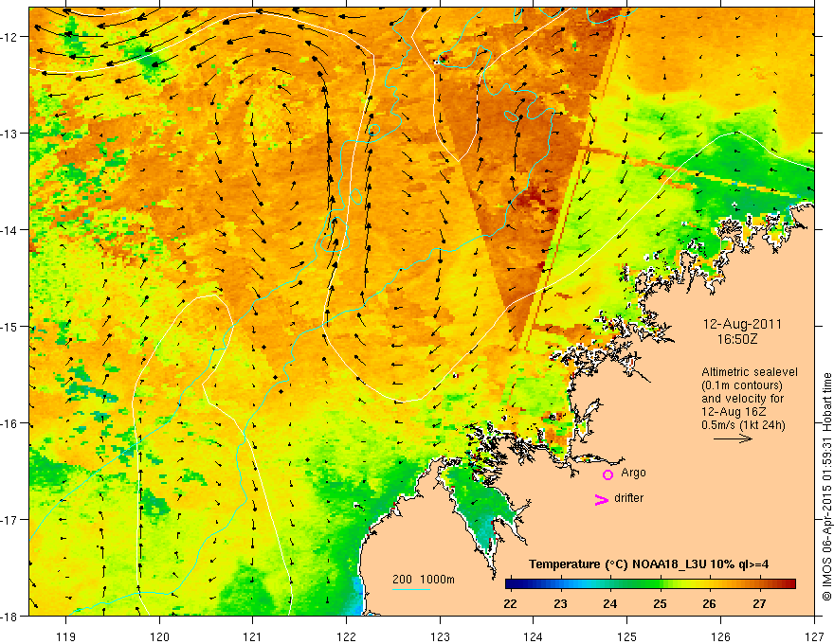The width and height of the screenshot is (834, 644).
Task: Click the 0.5m/s velocity scale arrow
Action: [733, 438]
